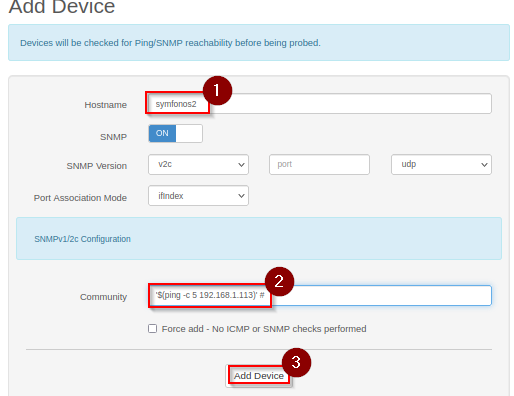Click the SNMP Version label
This screenshot has height=396, width=514.
coord(97,166)
